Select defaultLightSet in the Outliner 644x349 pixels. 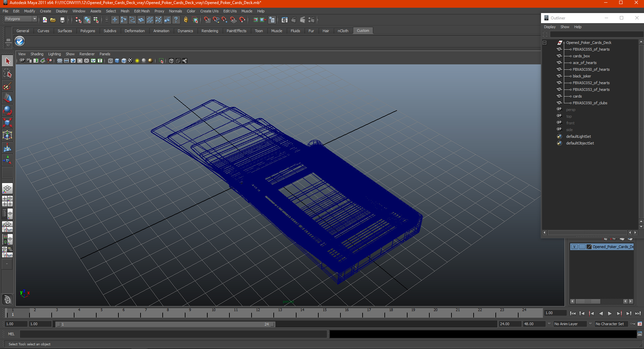579,136
